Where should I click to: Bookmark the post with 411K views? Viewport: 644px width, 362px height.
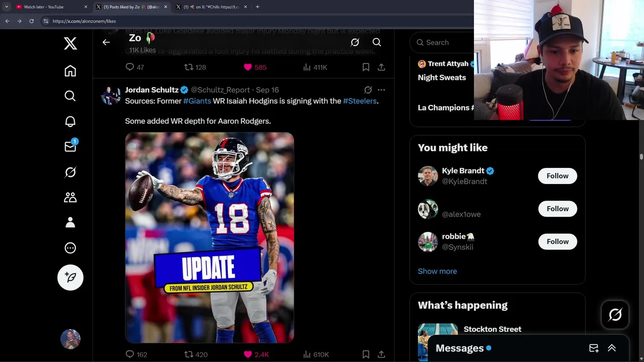tap(366, 67)
